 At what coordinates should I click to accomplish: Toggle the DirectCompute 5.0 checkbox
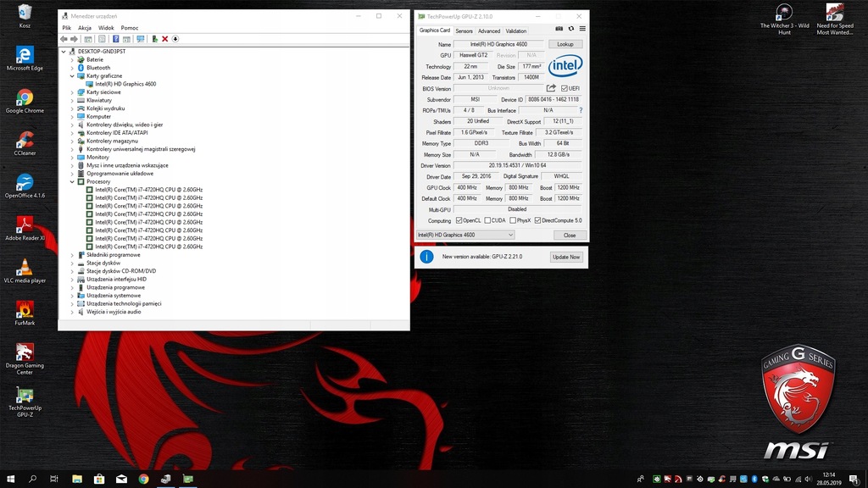537,220
